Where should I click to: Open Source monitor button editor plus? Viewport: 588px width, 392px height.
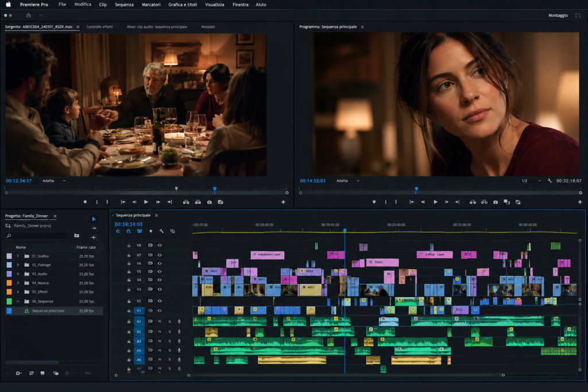pyautogui.click(x=283, y=202)
